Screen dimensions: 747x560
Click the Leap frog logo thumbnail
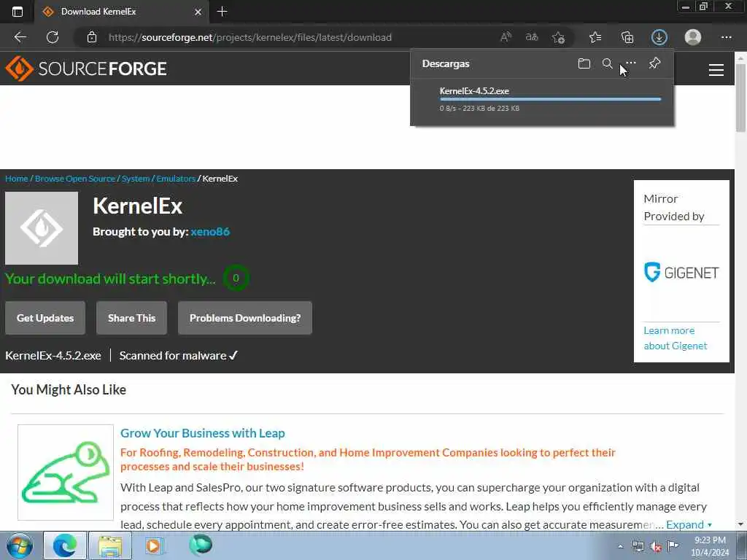pyautogui.click(x=66, y=472)
